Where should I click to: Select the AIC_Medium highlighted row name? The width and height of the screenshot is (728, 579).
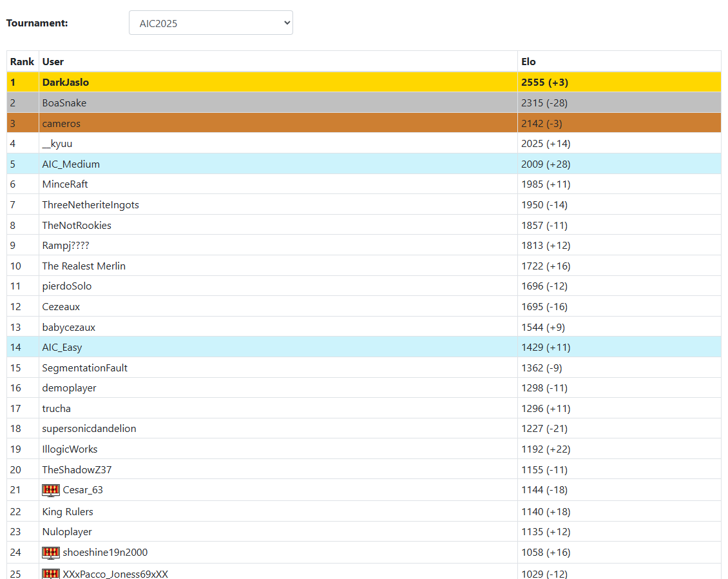(71, 164)
